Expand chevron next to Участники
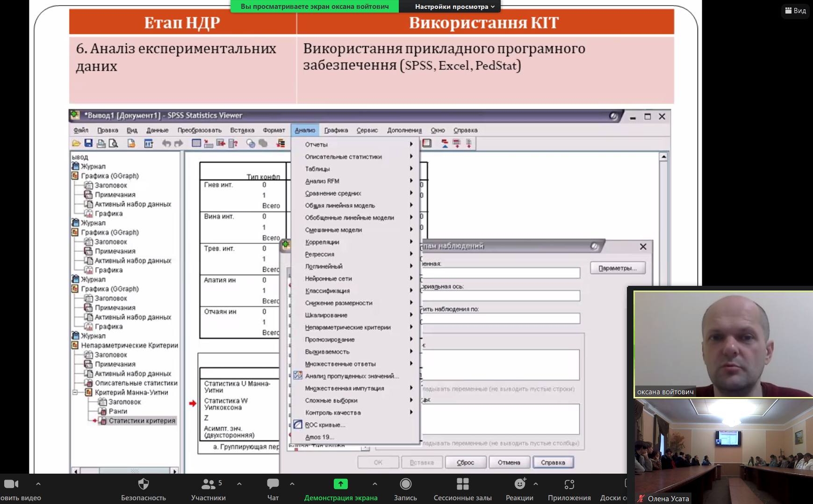 [239, 484]
